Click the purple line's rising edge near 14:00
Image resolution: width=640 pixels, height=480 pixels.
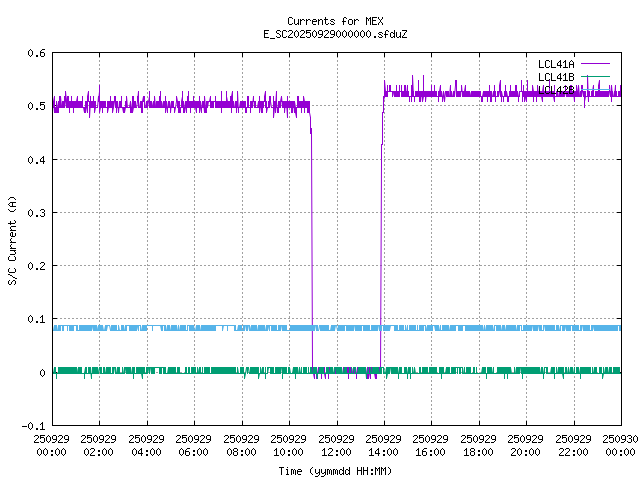click(381, 240)
